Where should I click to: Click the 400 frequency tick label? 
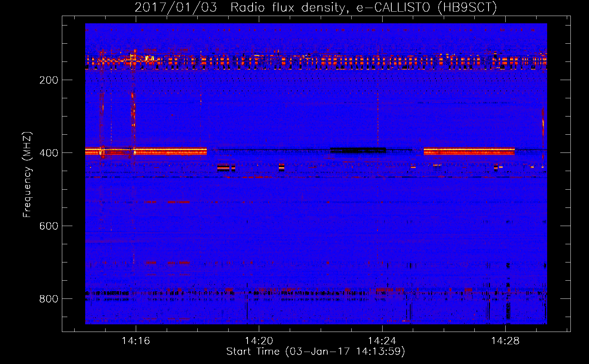(49, 153)
